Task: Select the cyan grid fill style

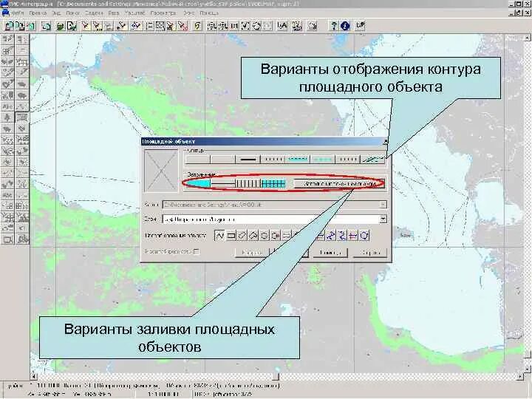Action: click(273, 183)
